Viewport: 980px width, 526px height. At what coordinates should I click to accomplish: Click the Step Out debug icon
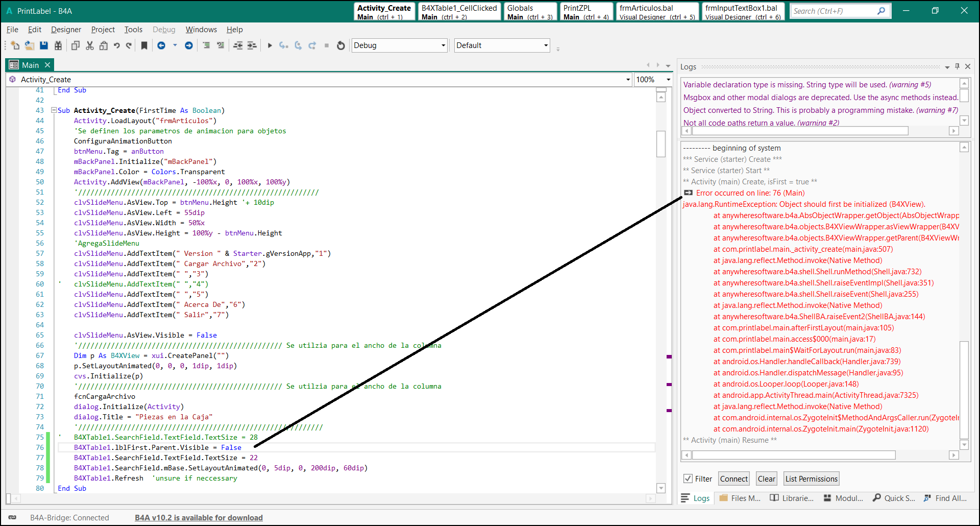(312, 45)
